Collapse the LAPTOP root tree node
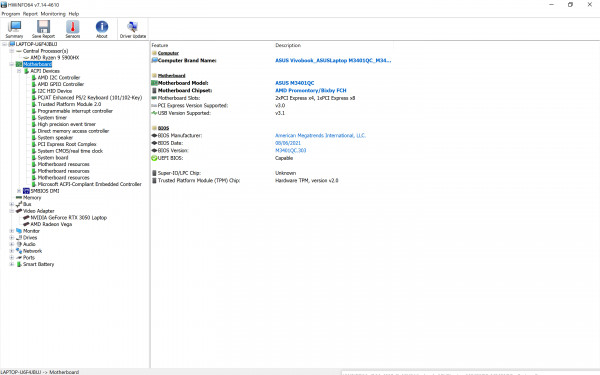Image resolution: width=600 pixels, height=375 pixels. 5,44
